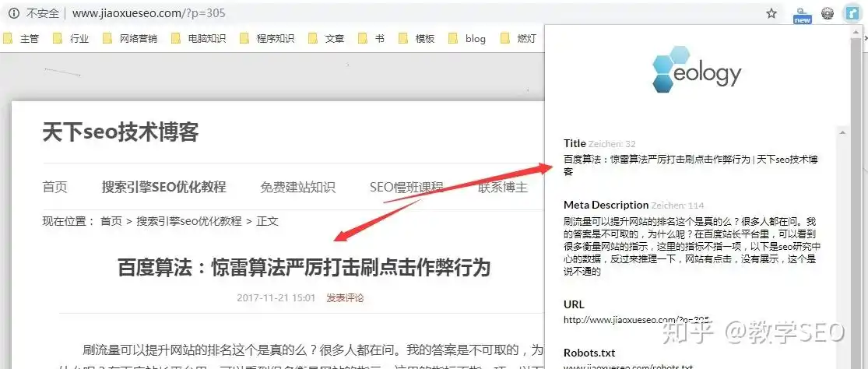
Task: Open the 网络营销 bookmark folder
Action: (130, 38)
